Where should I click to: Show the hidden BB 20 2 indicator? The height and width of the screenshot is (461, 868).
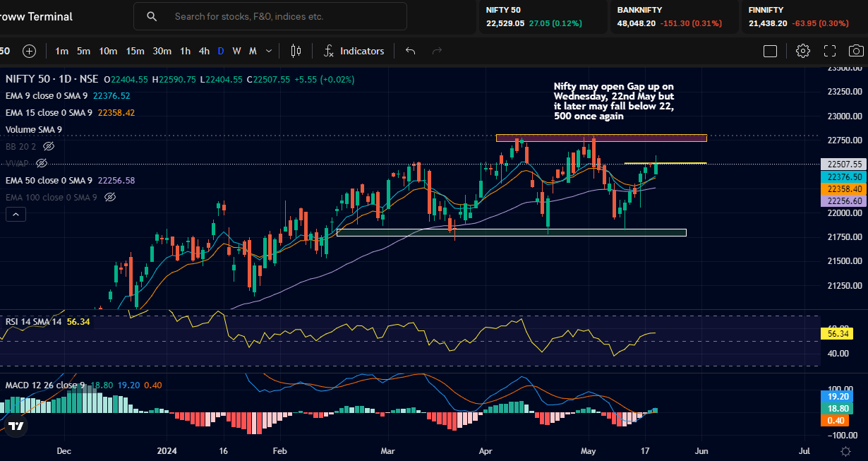(49, 146)
